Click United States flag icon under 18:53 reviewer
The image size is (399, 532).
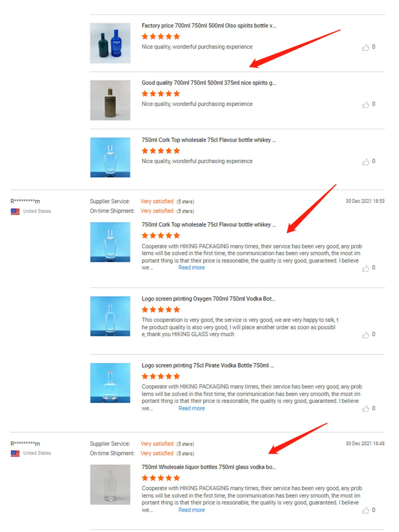(15, 211)
